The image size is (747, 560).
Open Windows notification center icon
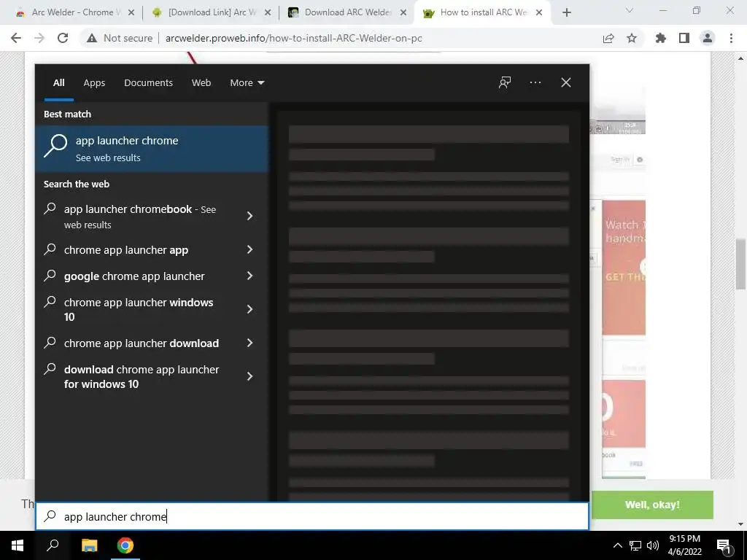pyautogui.click(x=724, y=545)
